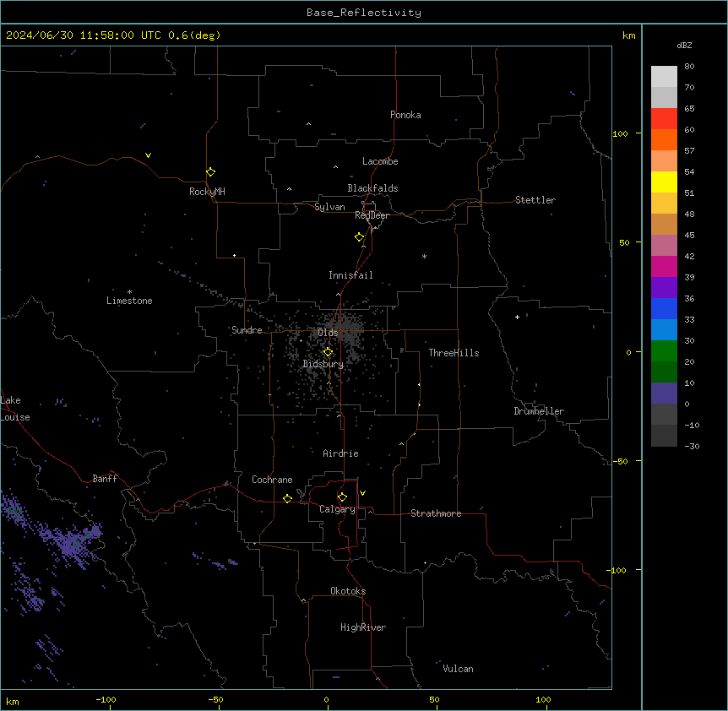Click the Sylvan label

click(329, 207)
